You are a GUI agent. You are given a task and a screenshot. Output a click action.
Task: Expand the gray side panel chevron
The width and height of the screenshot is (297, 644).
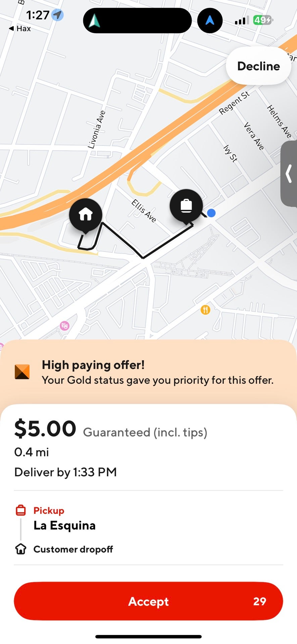coord(289,174)
